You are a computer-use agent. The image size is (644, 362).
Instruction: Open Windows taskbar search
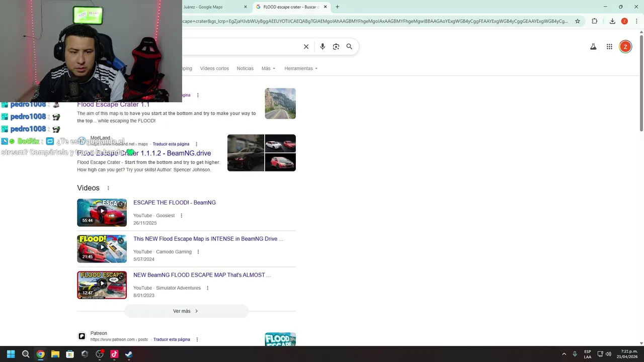(x=26, y=354)
